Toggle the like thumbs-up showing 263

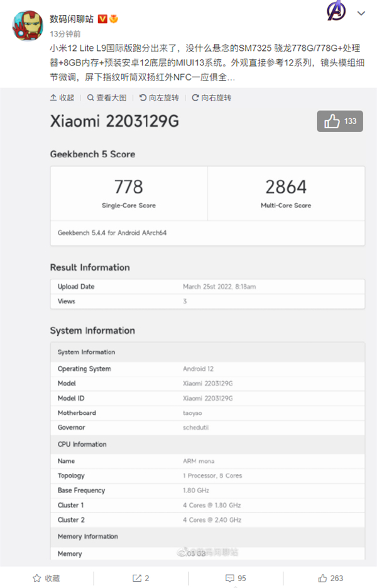click(x=331, y=578)
